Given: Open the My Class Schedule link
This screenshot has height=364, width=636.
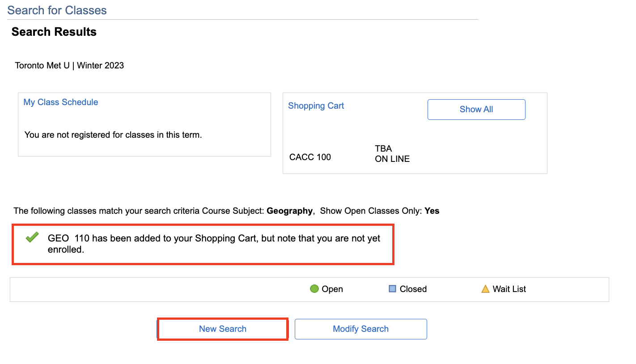Looking at the screenshot, I should [x=60, y=102].
